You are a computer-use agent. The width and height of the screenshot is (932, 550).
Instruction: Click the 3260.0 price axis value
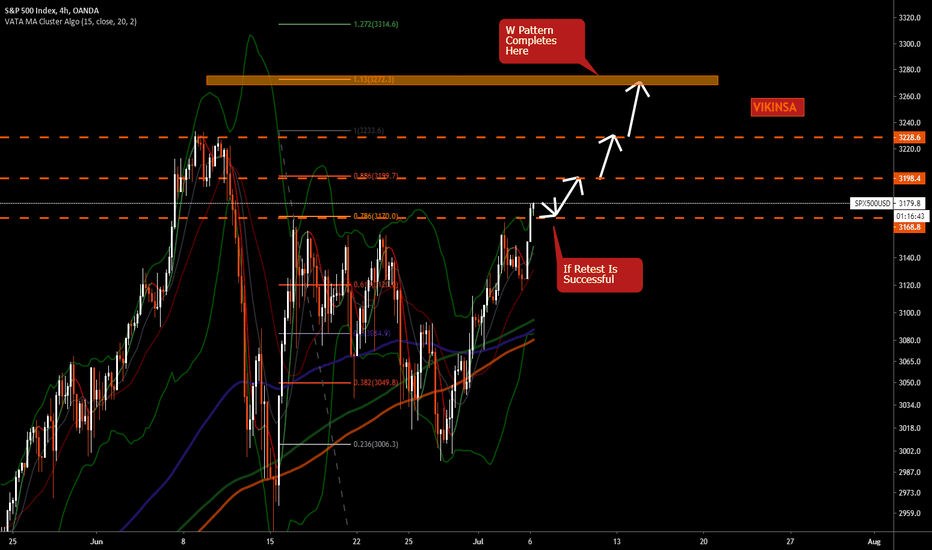(x=910, y=96)
